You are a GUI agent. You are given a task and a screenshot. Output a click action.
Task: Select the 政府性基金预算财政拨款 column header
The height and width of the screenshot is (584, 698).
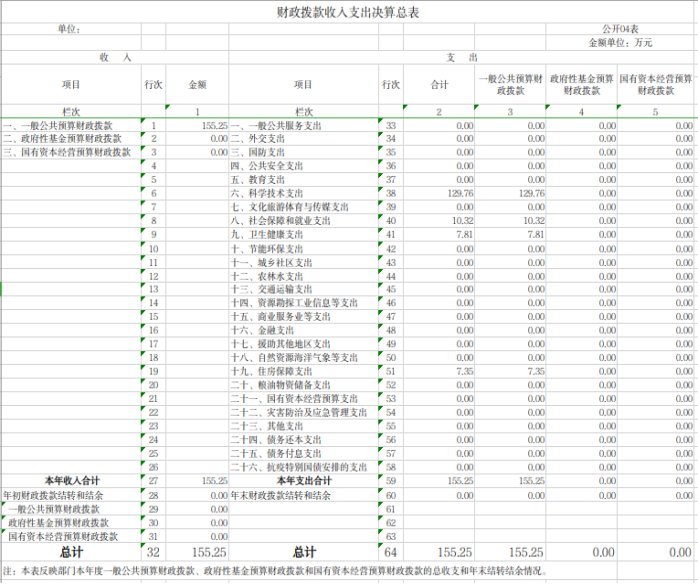click(x=582, y=86)
